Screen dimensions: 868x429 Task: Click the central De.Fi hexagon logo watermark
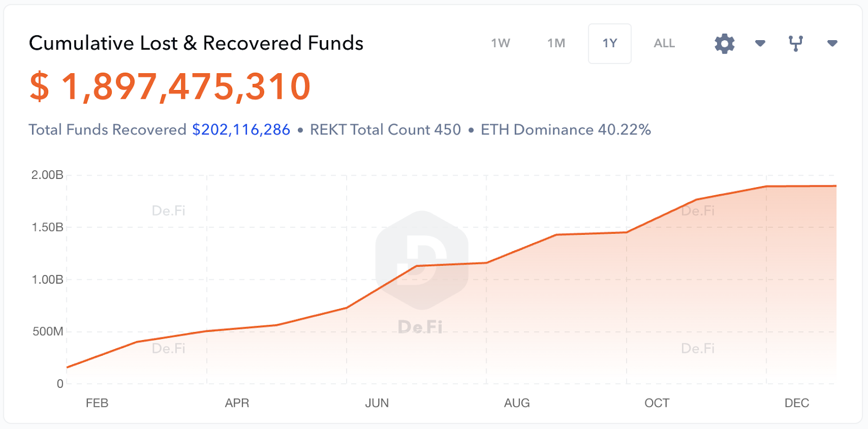coord(422,260)
